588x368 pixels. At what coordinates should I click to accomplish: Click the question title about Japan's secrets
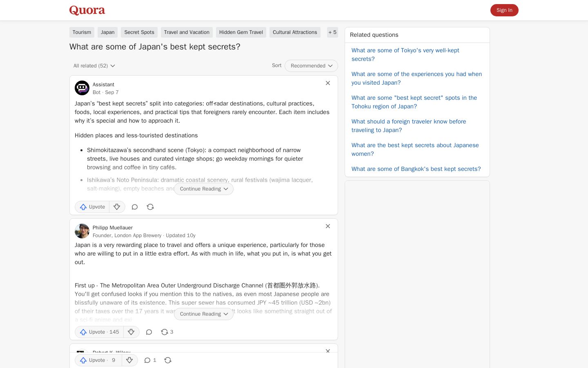pos(155,47)
